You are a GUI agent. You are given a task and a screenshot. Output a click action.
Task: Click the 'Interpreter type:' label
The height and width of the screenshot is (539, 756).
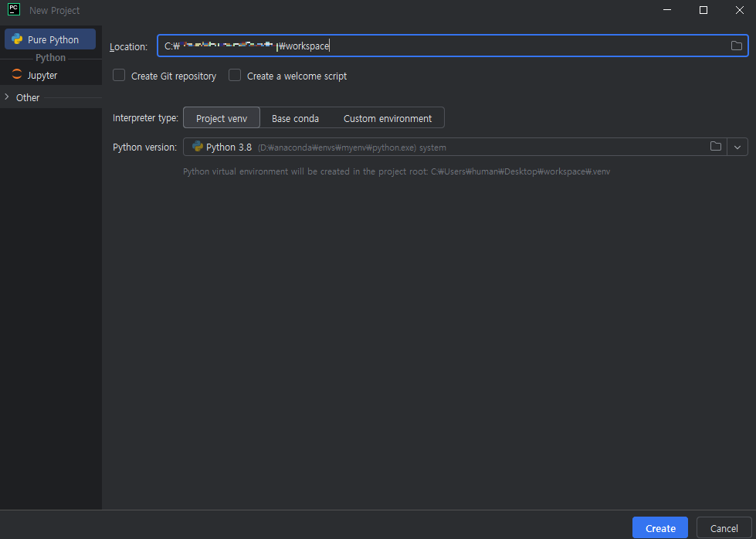[x=145, y=118]
